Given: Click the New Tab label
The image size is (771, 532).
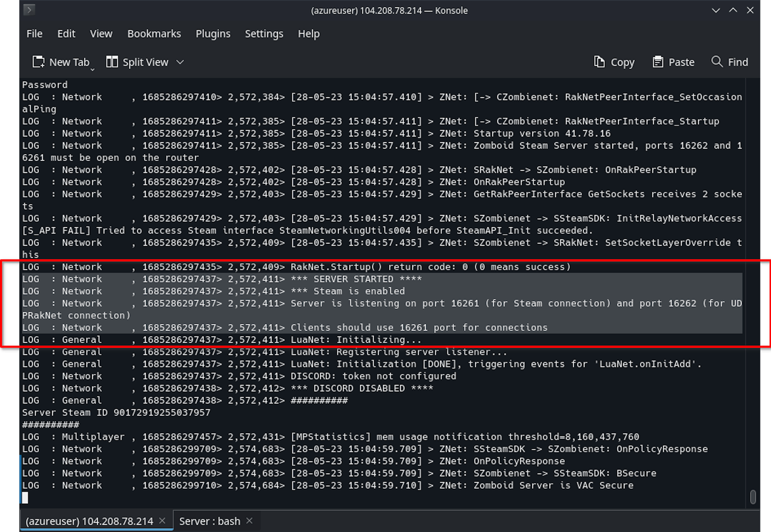Looking at the screenshot, I should pyautogui.click(x=69, y=62).
